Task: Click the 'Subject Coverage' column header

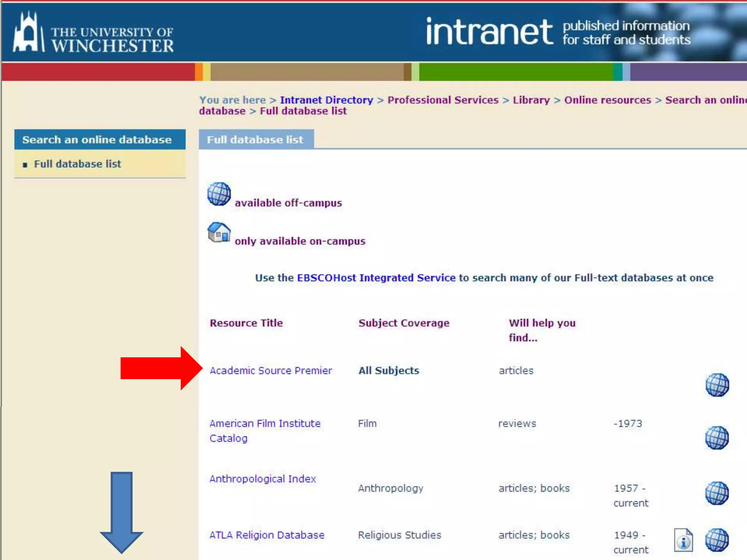Action: [404, 323]
